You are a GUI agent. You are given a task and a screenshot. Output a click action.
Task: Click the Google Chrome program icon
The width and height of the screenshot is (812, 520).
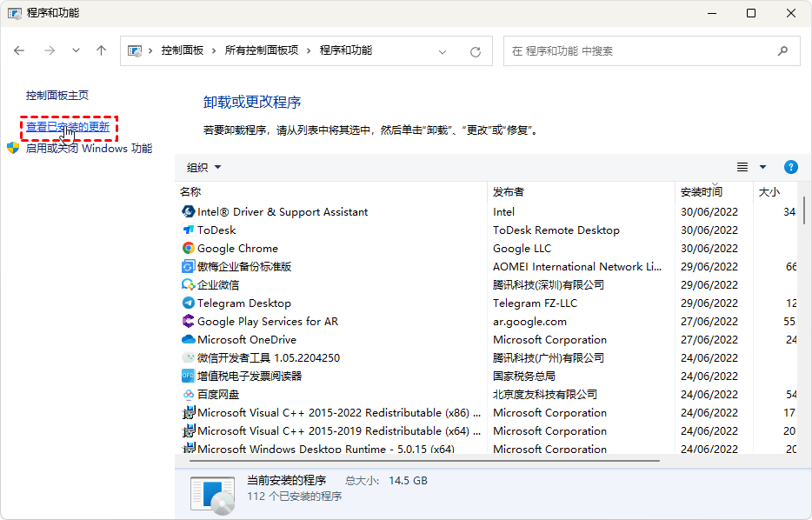189,248
